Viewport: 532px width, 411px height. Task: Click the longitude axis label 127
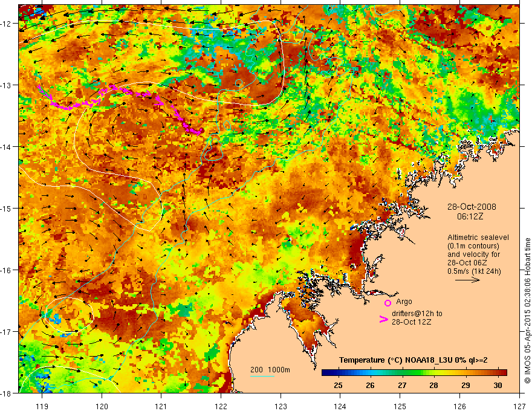pyautogui.click(x=519, y=406)
